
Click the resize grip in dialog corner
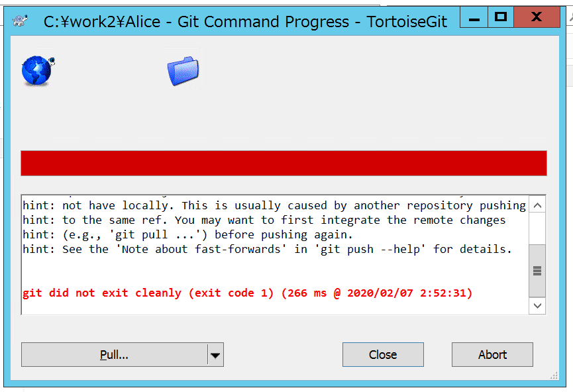tap(554, 375)
